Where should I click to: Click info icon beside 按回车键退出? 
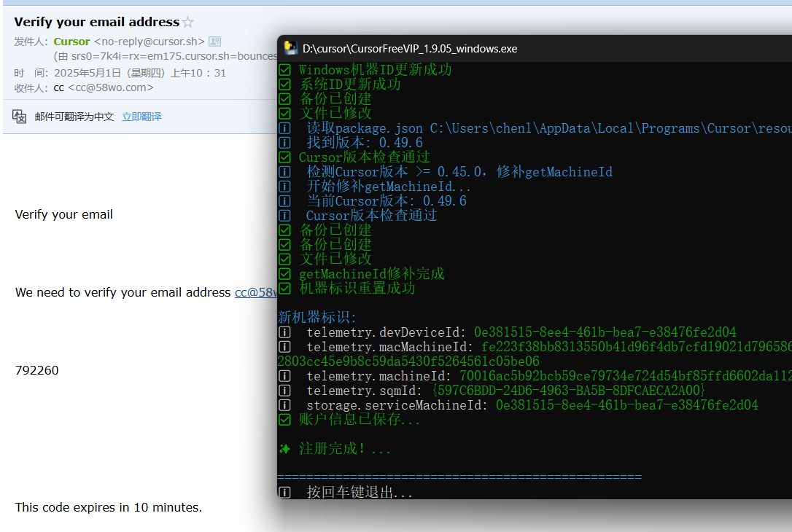click(x=285, y=493)
